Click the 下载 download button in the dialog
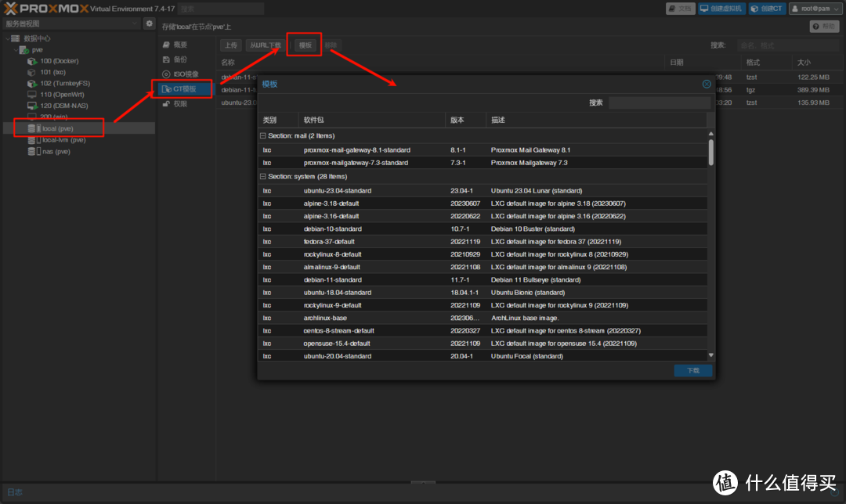 click(x=693, y=370)
